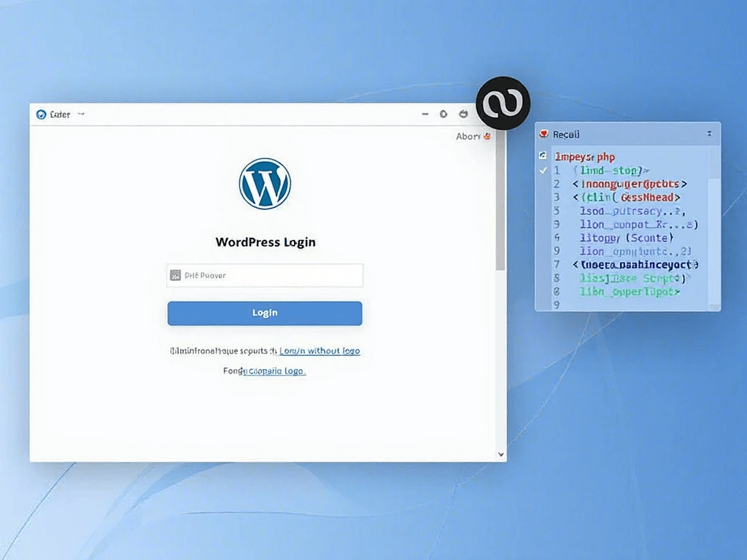Focus the PHE Poover input field
The width and height of the screenshot is (747, 560).
[265, 275]
